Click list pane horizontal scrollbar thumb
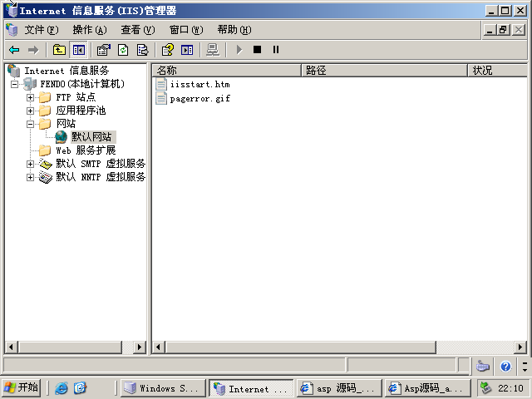Image resolution: width=532 pixels, height=399 pixels. coord(301,347)
